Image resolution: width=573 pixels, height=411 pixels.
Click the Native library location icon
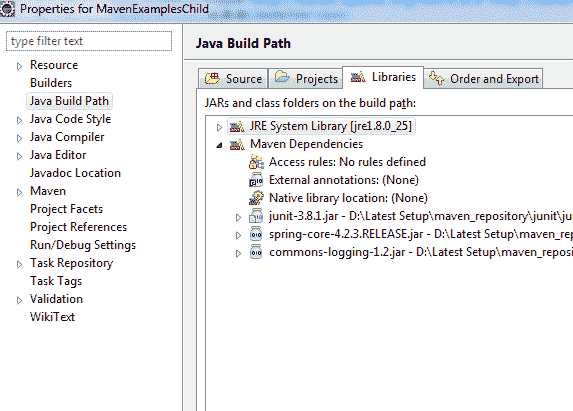[x=256, y=198]
